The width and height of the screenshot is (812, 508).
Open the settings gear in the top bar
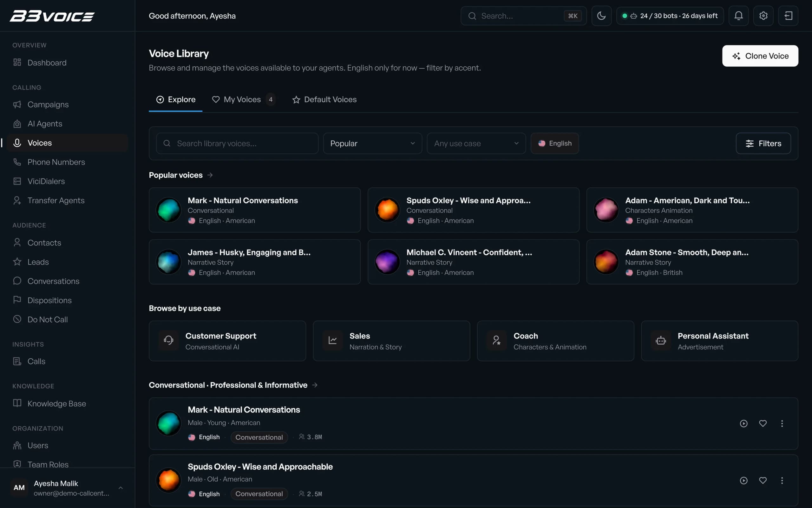point(763,16)
